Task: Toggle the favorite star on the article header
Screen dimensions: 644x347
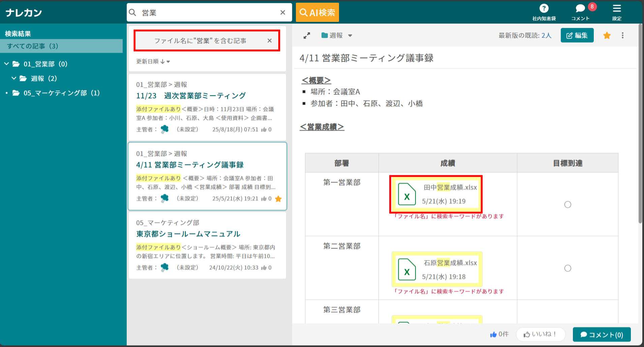Action: coord(607,35)
